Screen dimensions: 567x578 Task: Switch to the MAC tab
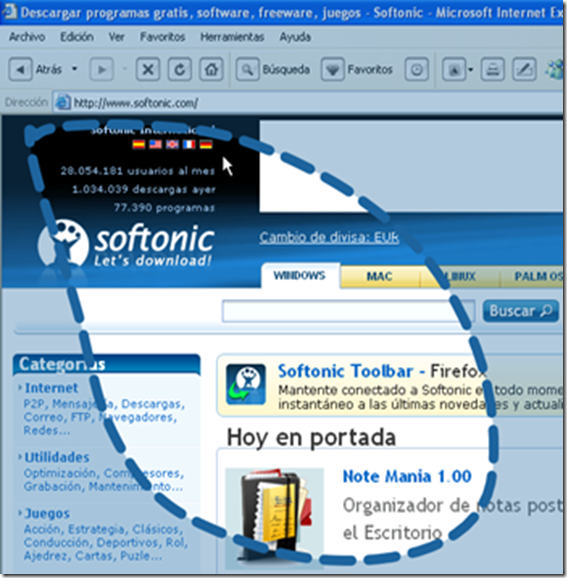[379, 276]
